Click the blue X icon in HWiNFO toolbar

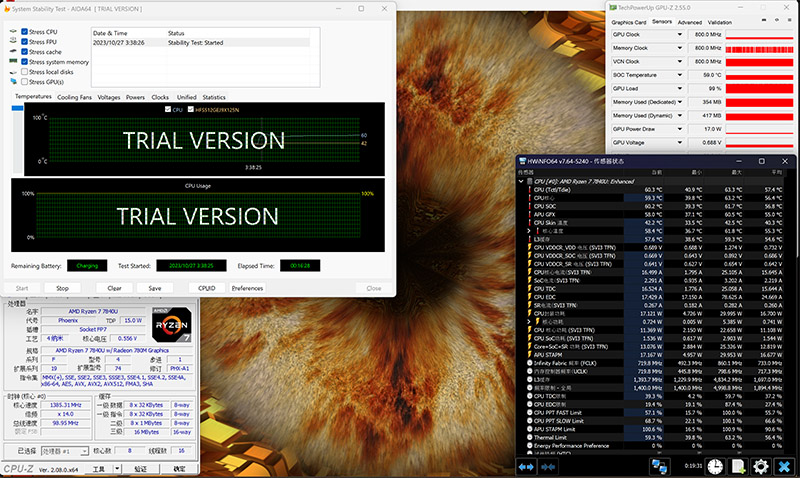click(x=784, y=466)
